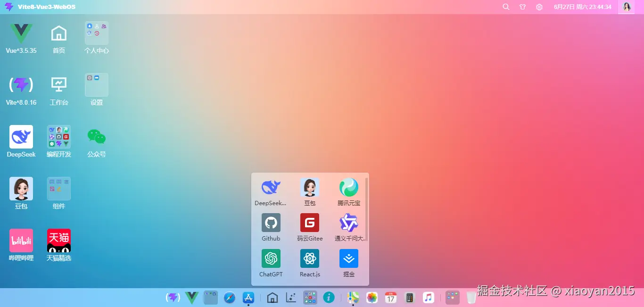Click the date and time 6月27日 周六
Screen dimensions: 644x307
[x=583, y=7]
